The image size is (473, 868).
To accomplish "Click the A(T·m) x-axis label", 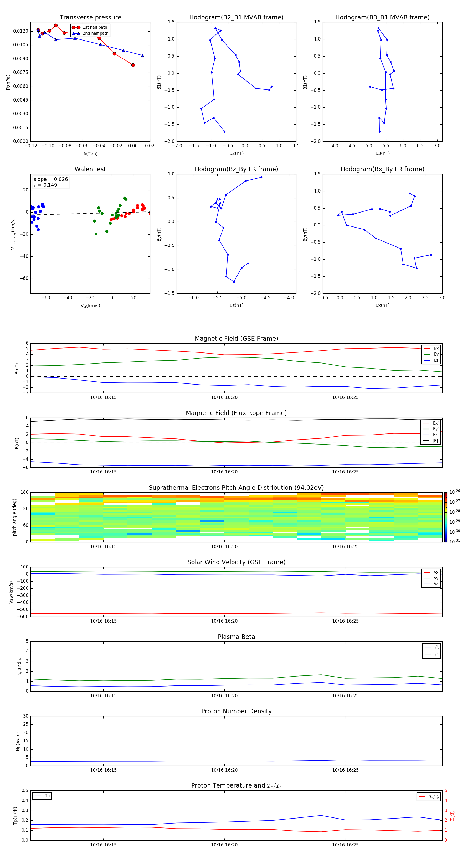I will [90, 154].
